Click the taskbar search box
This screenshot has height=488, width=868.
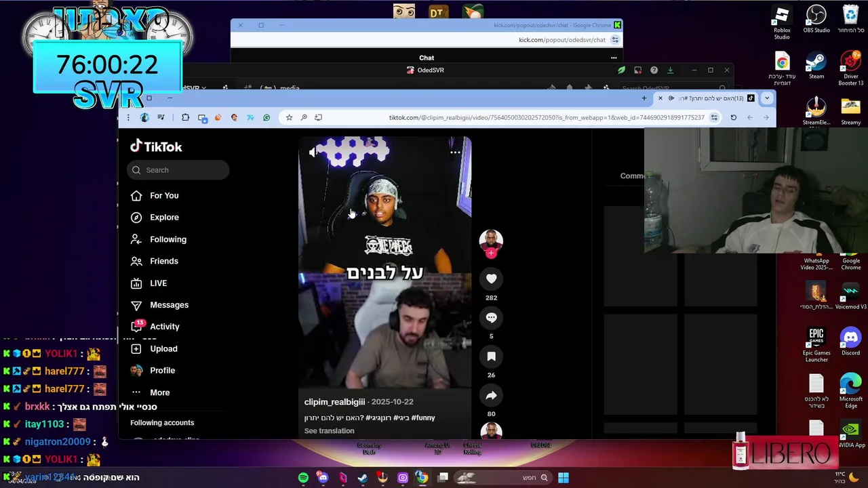[502, 478]
